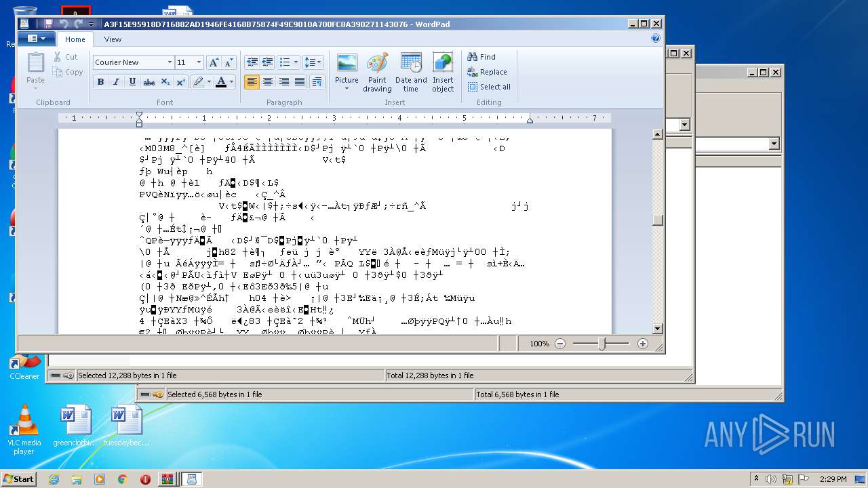Toggle Subscript formatting
The image size is (868, 488).
pyautogui.click(x=165, y=82)
